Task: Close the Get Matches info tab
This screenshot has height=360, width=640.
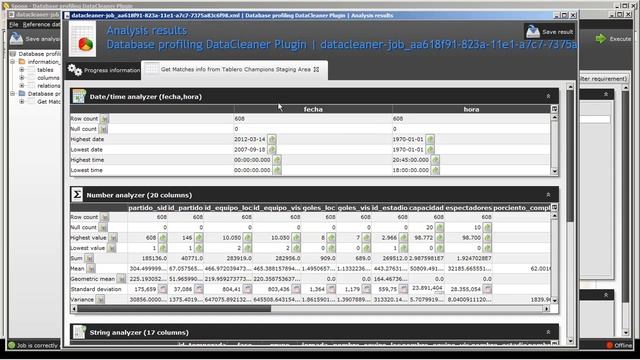Action: [316, 69]
